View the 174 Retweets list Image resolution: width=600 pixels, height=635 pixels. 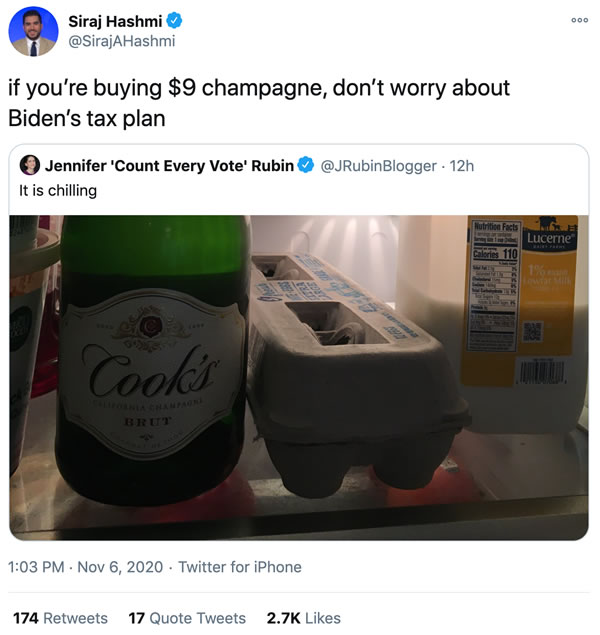click(x=59, y=618)
